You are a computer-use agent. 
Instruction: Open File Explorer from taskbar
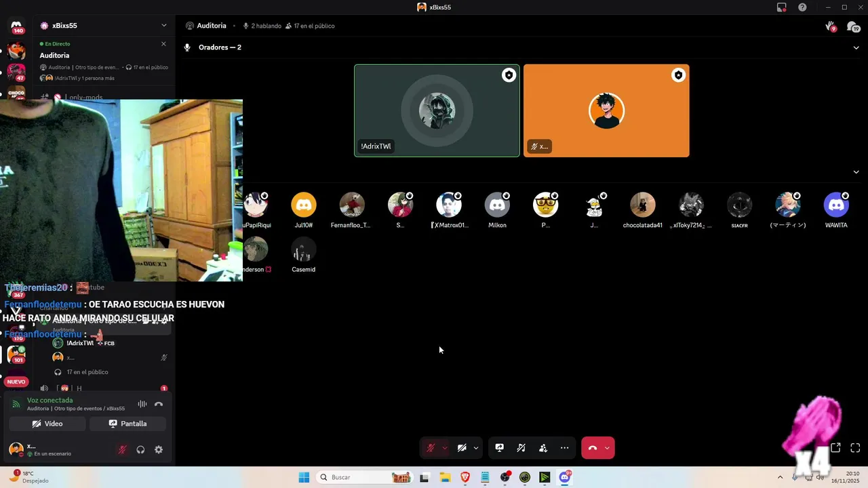coord(445,477)
